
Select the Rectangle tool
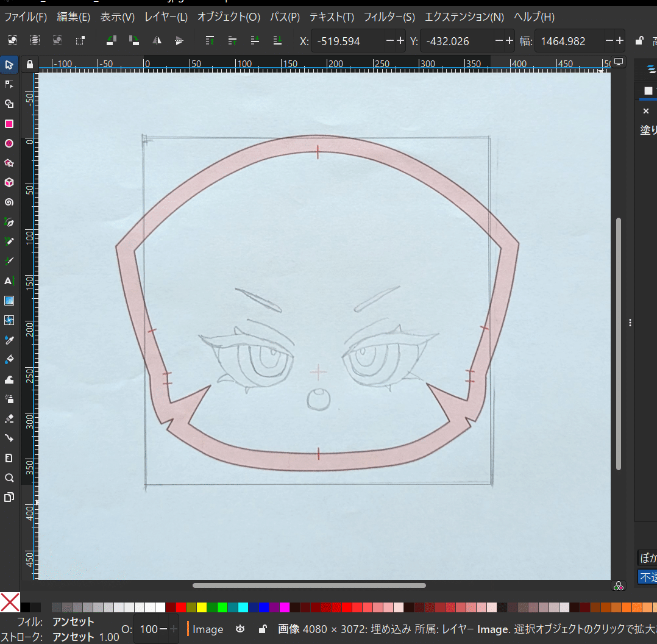(9, 124)
